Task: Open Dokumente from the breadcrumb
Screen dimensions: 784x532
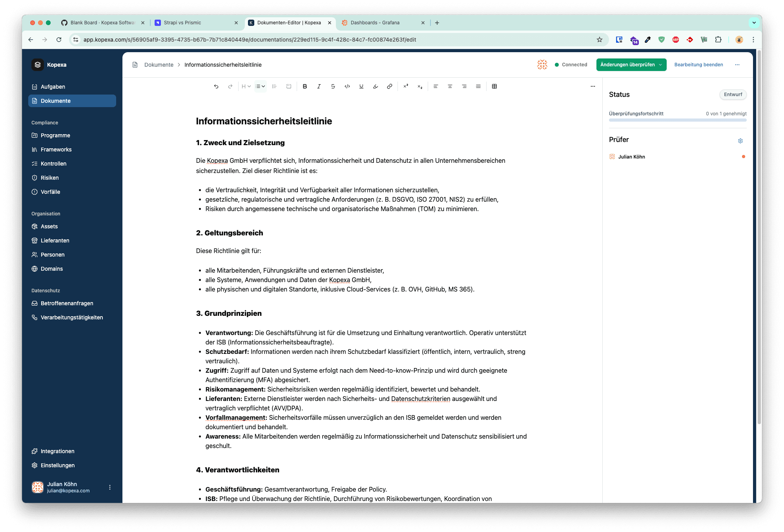Action: pos(159,65)
